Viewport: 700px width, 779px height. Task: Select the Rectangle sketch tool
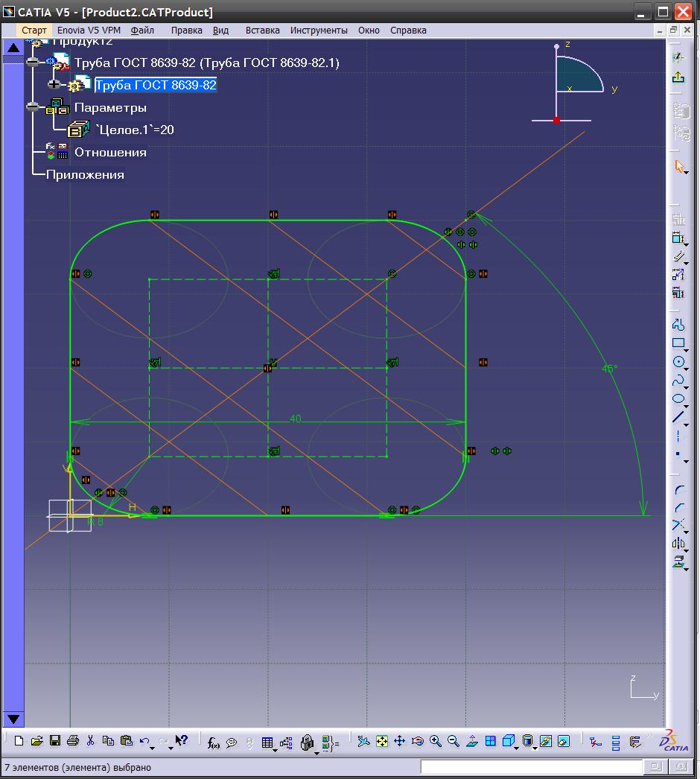tap(678, 343)
